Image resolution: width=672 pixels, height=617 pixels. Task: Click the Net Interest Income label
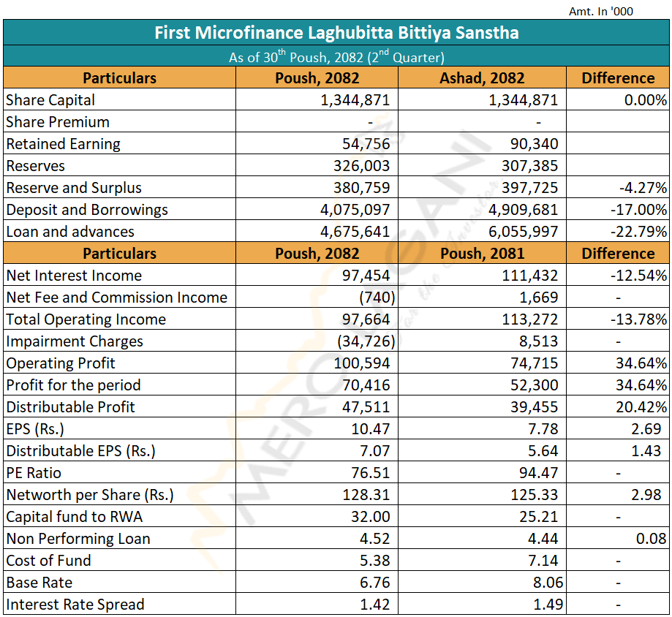tap(74, 276)
